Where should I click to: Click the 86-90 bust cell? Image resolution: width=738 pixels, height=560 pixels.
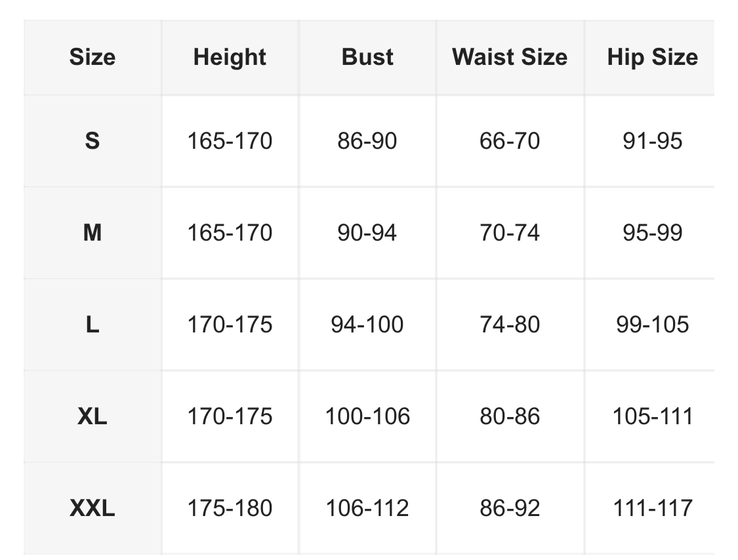[367, 141]
